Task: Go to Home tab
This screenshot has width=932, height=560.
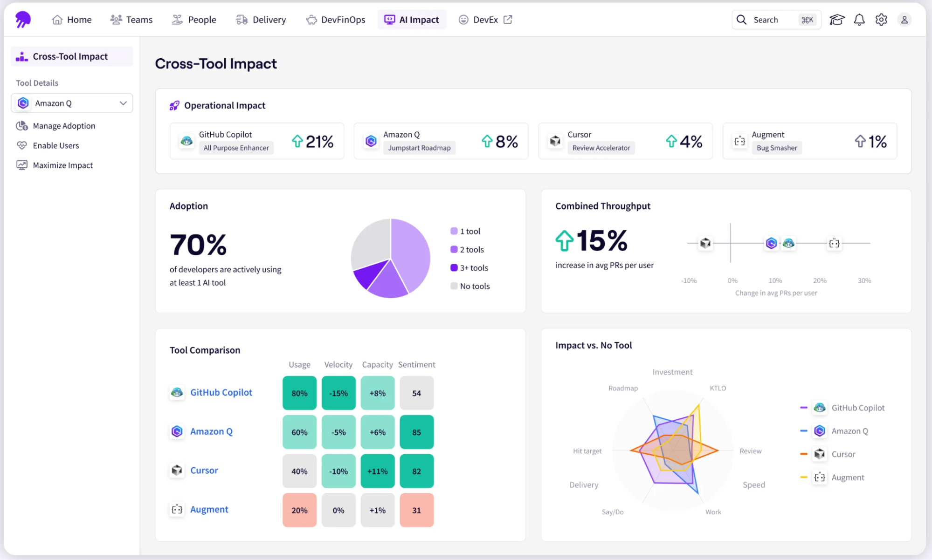Action: [71, 20]
